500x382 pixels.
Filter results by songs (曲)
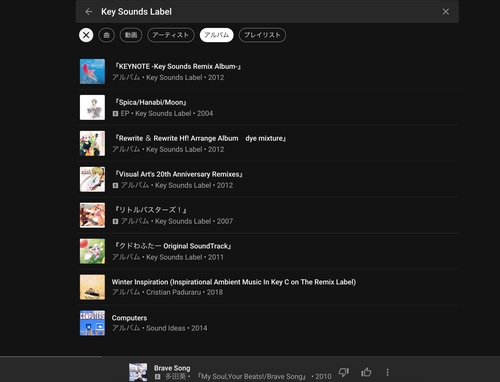(x=107, y=35)
